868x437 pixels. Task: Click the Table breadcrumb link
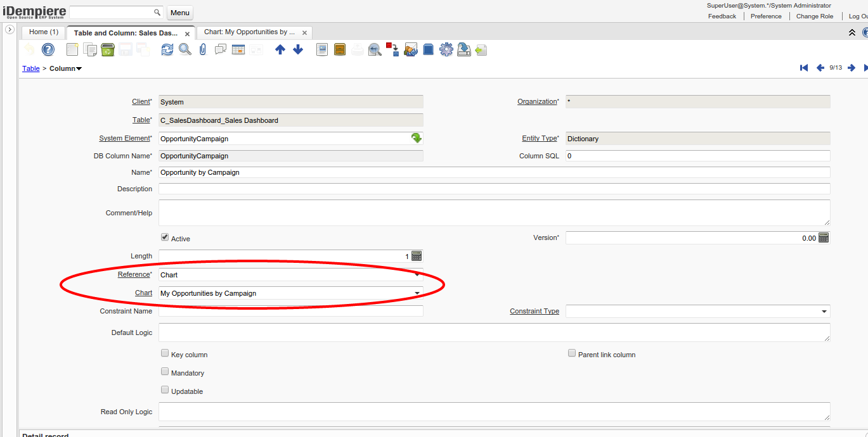(x=31, y=68)
